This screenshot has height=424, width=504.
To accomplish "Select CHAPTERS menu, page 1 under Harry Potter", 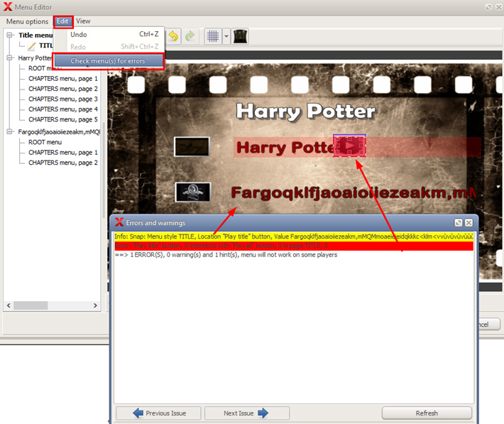I will coord(63,79).
